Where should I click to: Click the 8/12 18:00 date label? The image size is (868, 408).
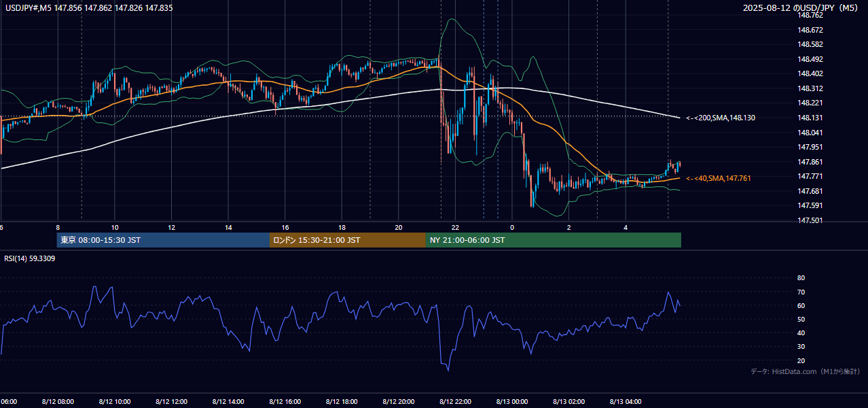[x=342, y=402]
